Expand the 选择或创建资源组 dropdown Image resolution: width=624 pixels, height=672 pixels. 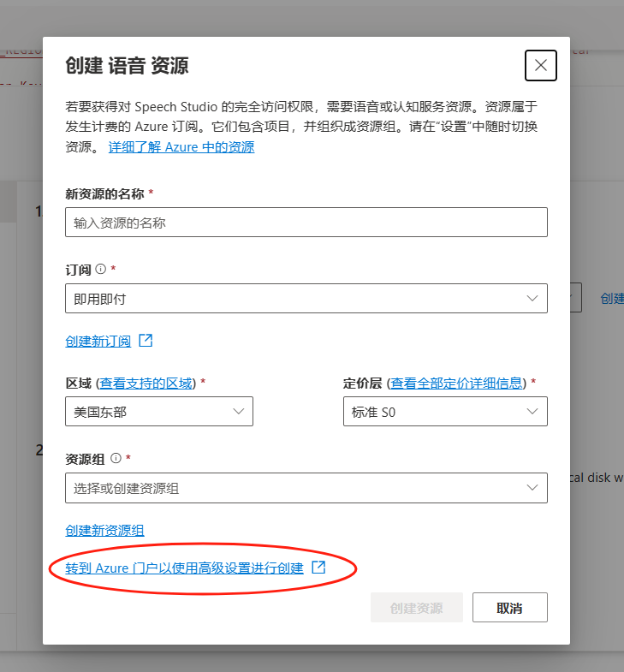(306, 488)
